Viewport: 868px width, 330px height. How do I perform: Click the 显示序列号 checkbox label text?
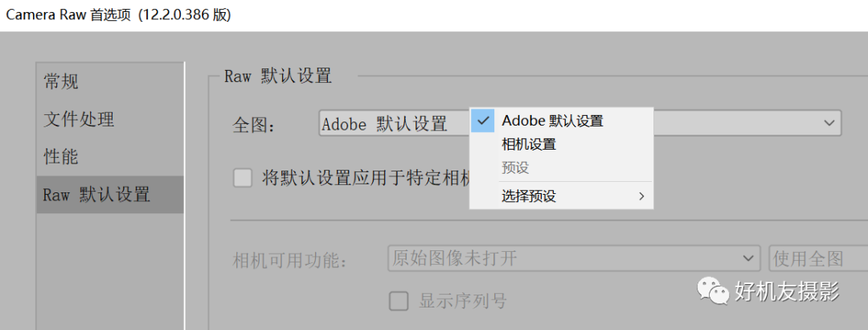[x=462, y=301]
